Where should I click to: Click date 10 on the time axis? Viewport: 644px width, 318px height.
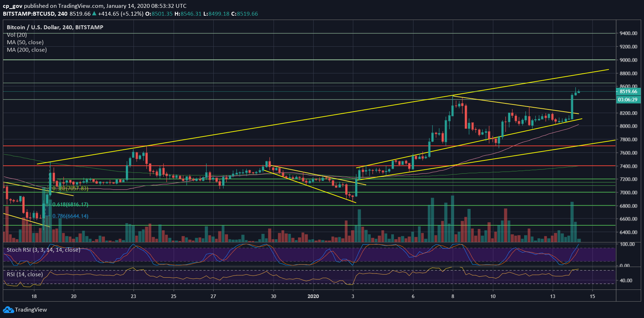tap(493, 296)
